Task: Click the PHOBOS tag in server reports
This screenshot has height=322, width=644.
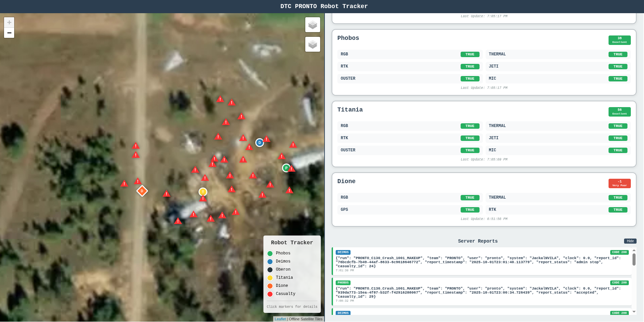Action: pyautogui.click(x=343, y=283)
